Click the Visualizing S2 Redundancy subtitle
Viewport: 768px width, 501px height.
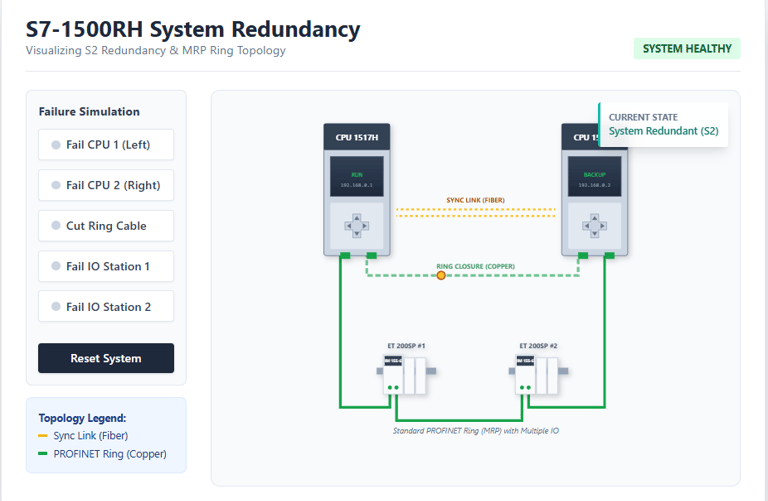155,50
